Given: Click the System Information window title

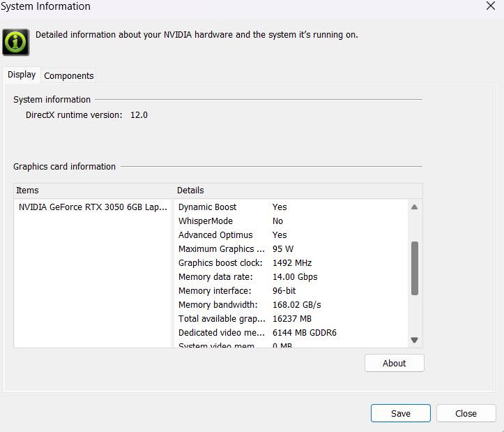Looking at the screenshot, I should (45, 6).
